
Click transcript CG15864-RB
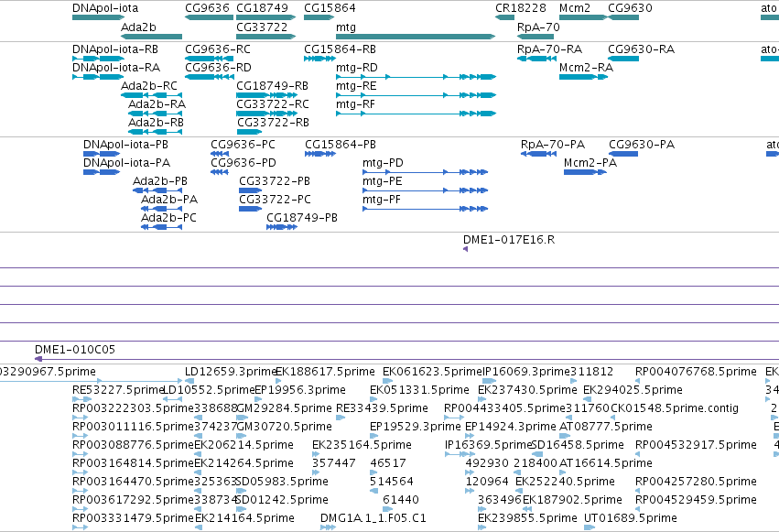tap(320, 59)
